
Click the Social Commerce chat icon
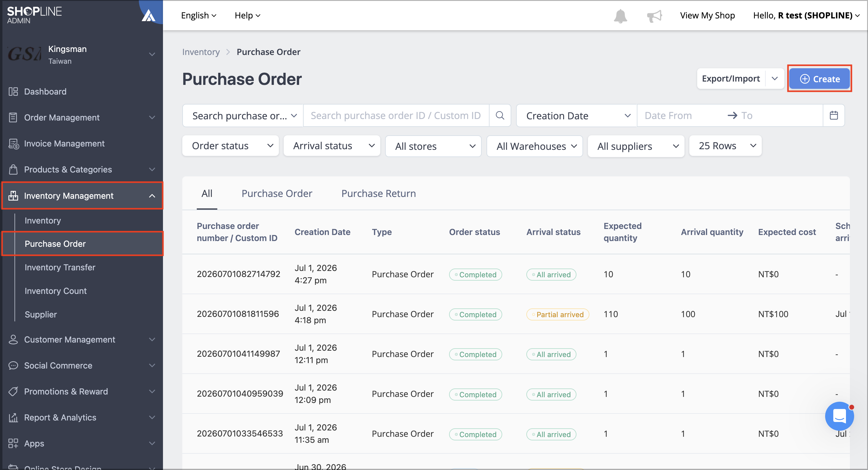(x=13, y=365)
